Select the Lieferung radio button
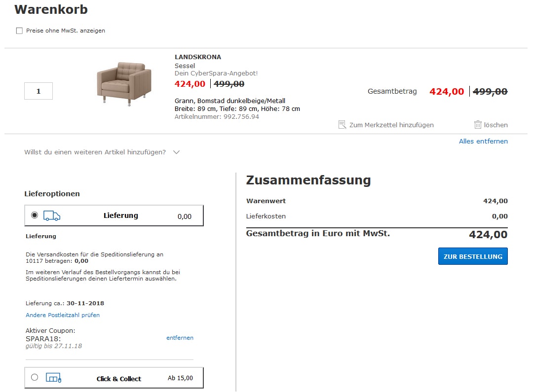The image size is (533, 392). [34, 215]
